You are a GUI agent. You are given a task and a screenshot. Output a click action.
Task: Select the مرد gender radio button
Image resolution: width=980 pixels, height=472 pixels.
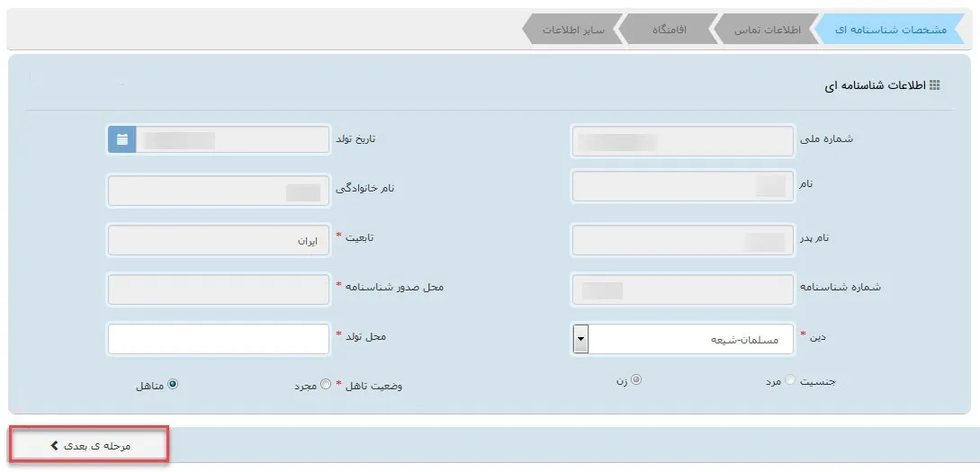[791, 380]
